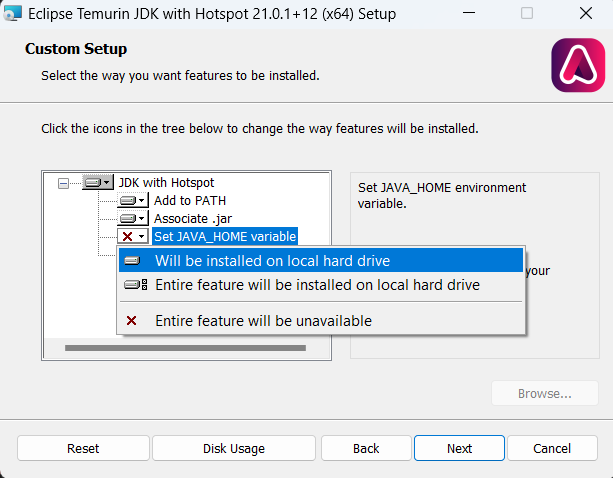This screenshot has height=478, width=613.
Task: Go Back to previous setup page
Action: tap(366, 448)
